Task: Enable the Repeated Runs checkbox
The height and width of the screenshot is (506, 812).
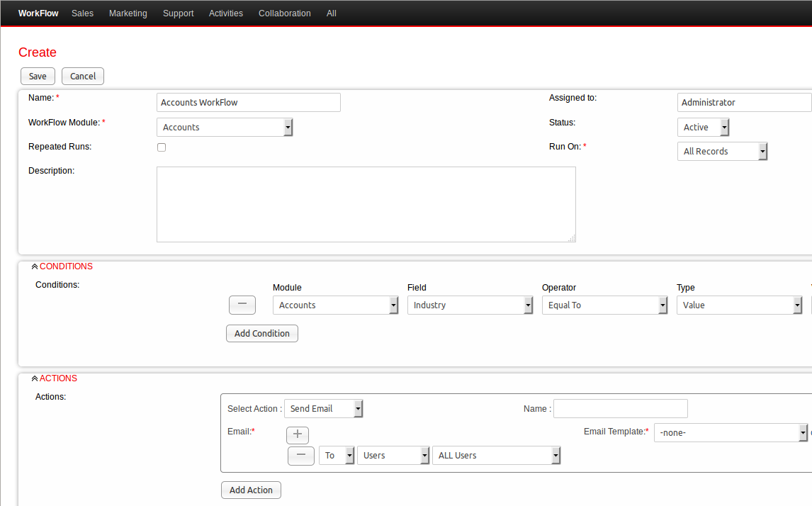Action: [x=162, y=147]
